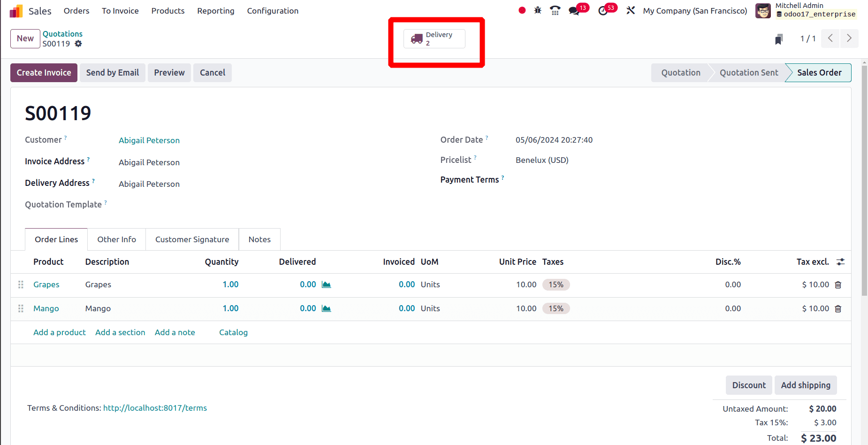Click the Add shipping button

806,385
